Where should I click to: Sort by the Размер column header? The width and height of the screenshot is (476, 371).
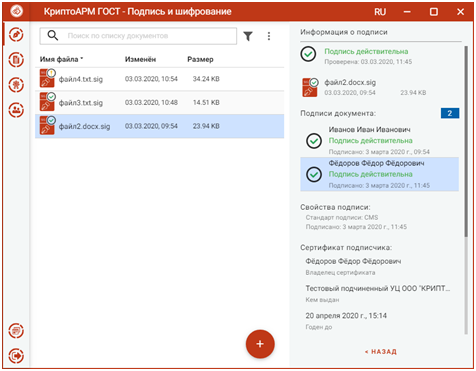(200, 59)
